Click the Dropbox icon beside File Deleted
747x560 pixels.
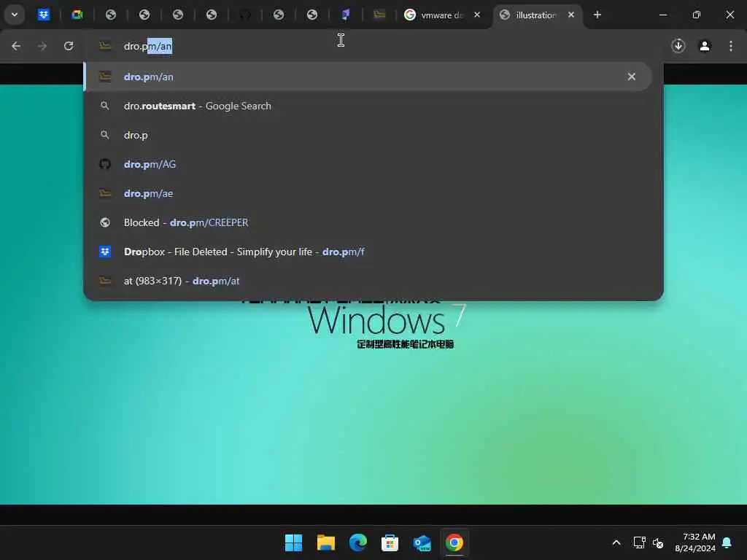[105, 252]
